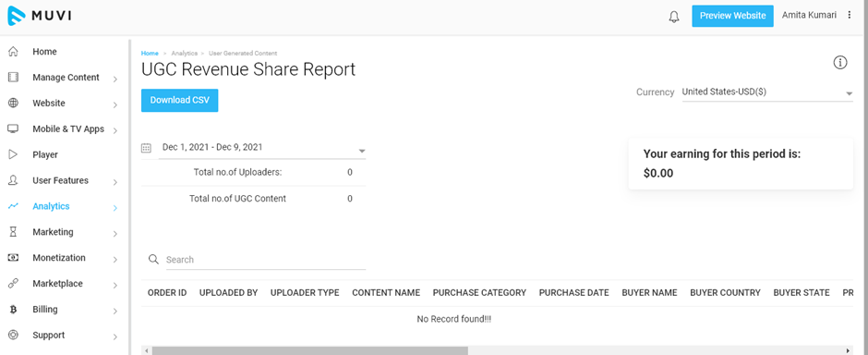Image resolution: width=868 pixels, height=355 pixels.
Task: Click the Support lifebuoy icon
Action: 13,335
